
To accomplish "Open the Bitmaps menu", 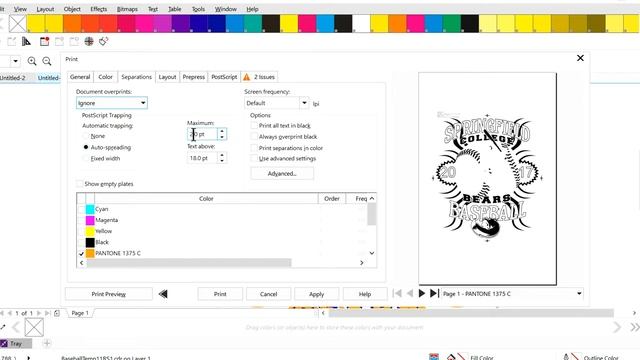I will pyautogui.click(x=127, y=9).
